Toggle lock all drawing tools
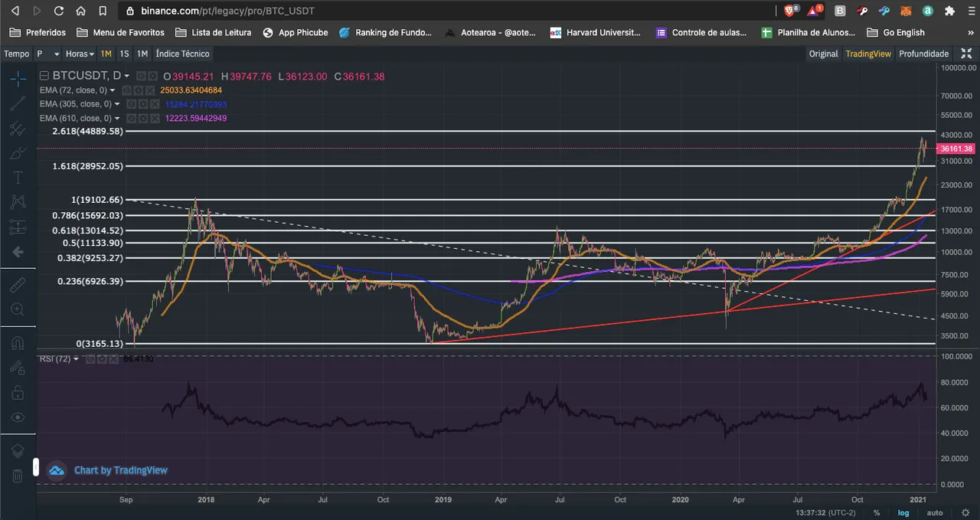The image size is (980, 520). [x=18, y=392]
